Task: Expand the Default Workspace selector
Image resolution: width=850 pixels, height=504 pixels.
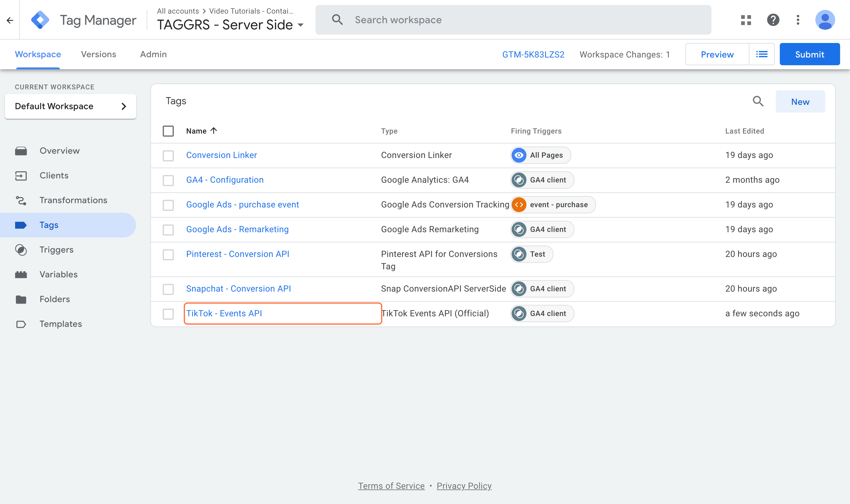Action: (70, 106)
